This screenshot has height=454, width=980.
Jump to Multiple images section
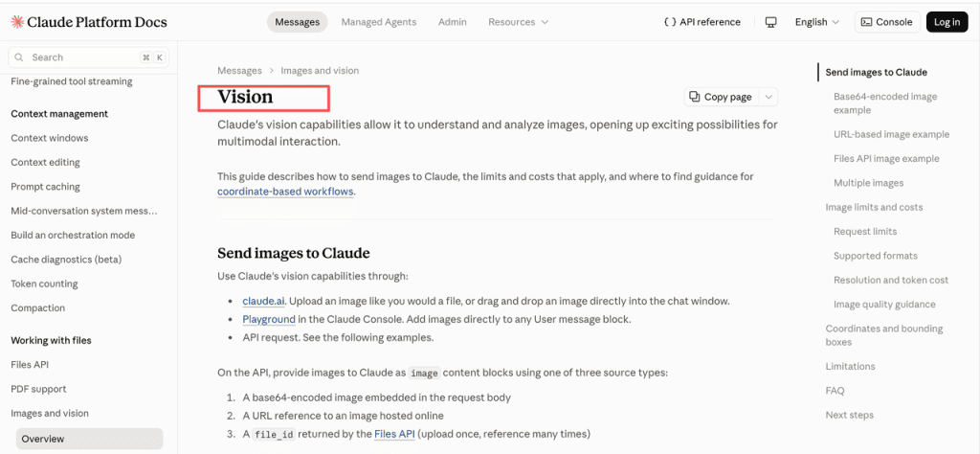(868, 183)
